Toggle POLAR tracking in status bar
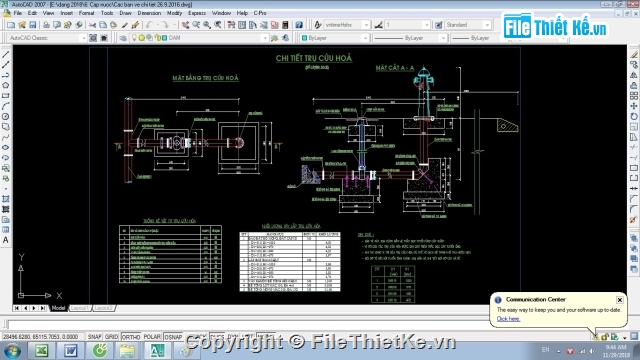Viewport: 640px width, 360px height. click(x=152, y=337)
